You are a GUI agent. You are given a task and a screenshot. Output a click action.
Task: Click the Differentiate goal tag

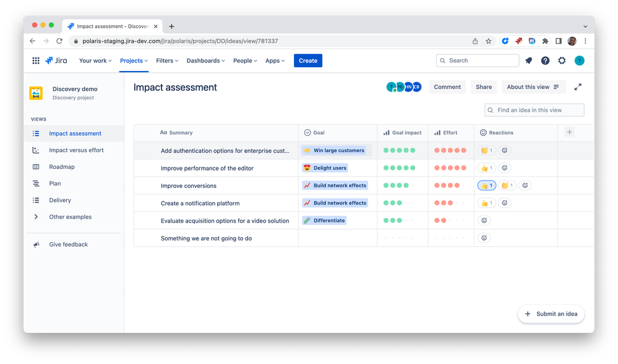coord(324,221)
